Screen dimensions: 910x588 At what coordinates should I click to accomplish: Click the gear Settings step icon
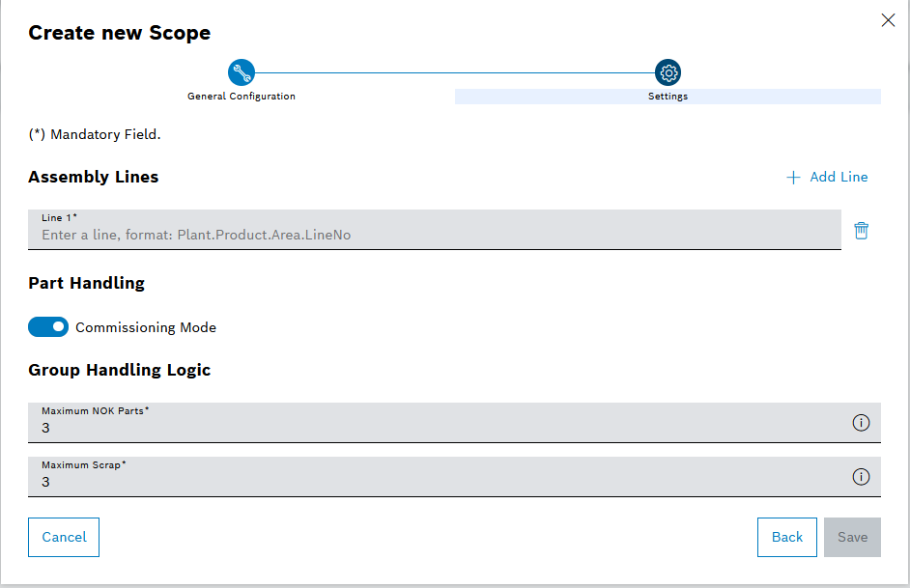pos(668,71)
